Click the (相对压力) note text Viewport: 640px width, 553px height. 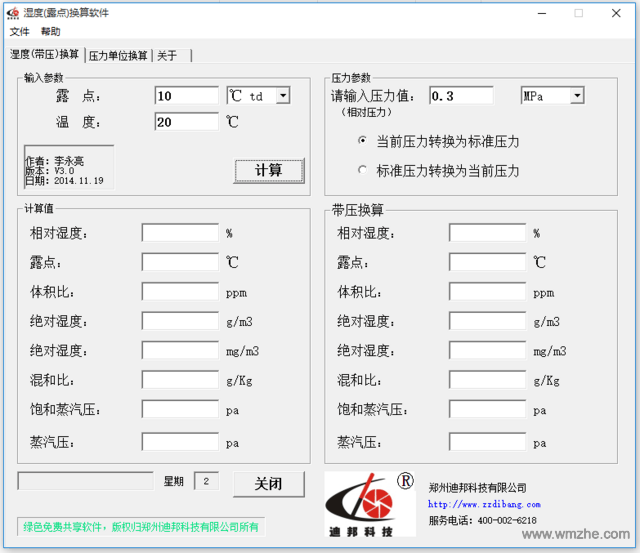(366, 112)
